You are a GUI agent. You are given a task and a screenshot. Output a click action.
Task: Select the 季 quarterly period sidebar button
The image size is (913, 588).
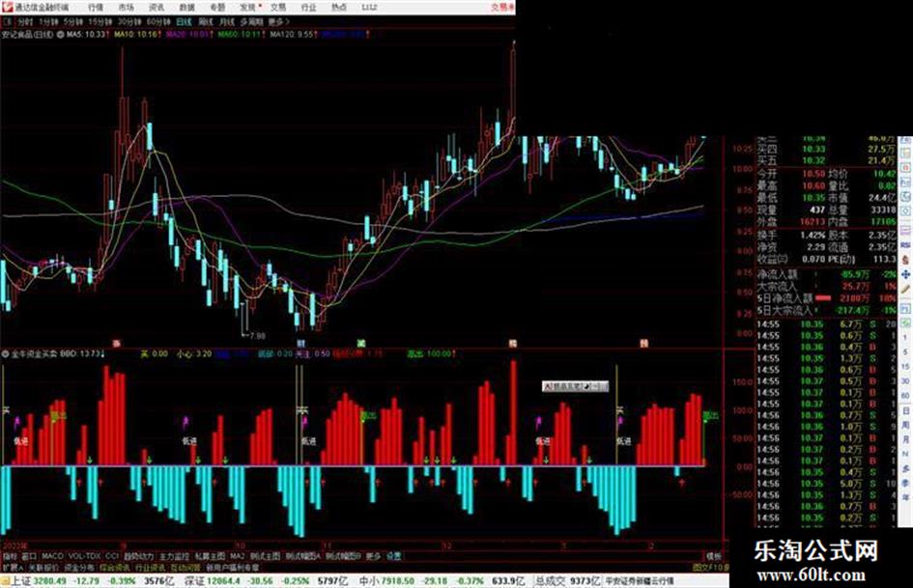tap(905, 483)
